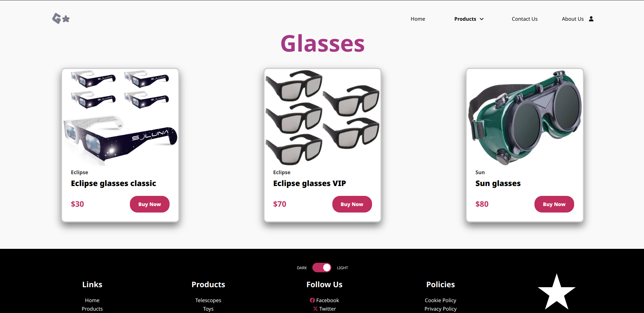
Task: Buy the Sun glasses now
Action: click(x=554, y=204)
